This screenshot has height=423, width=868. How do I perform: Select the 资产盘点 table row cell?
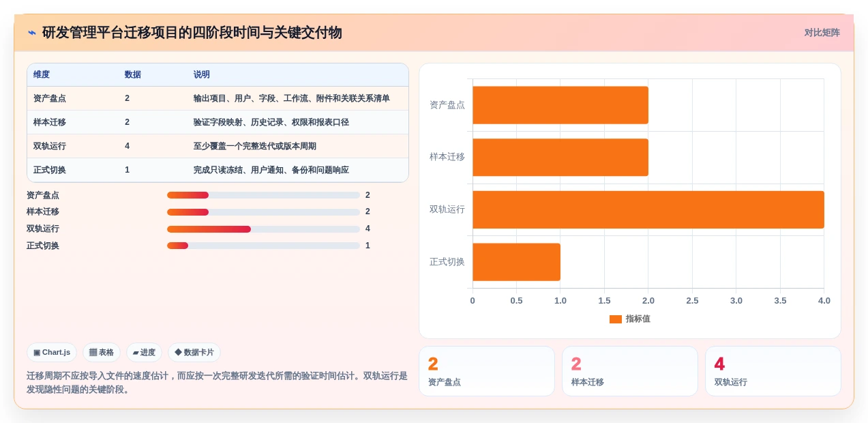coord(50,98)
